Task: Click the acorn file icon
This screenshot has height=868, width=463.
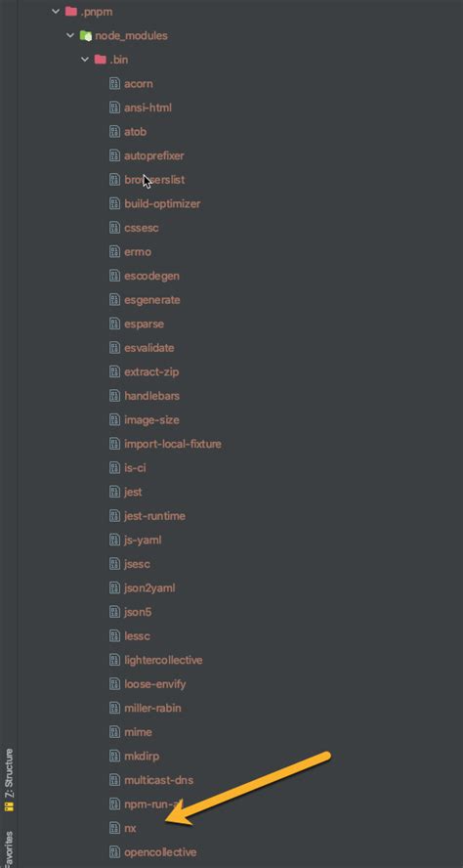Action: click(x=114, y=84)
